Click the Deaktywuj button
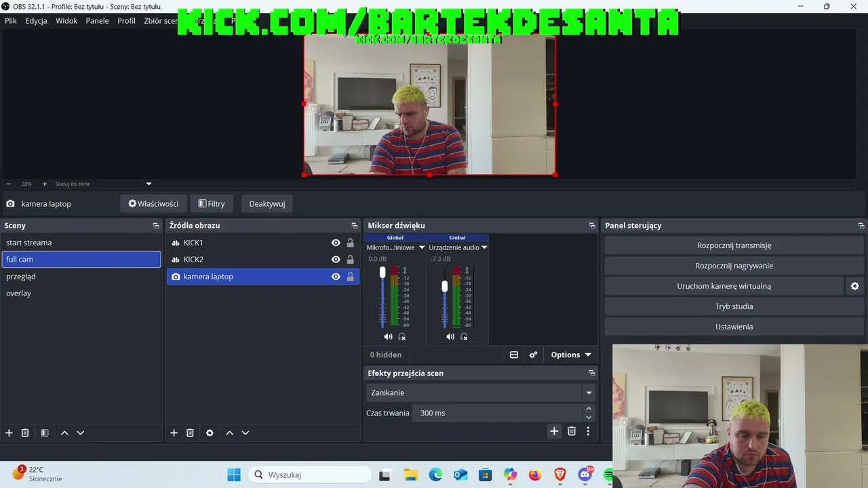The width and height of the screenshot is (868, 488). click(x=267, y=203)
